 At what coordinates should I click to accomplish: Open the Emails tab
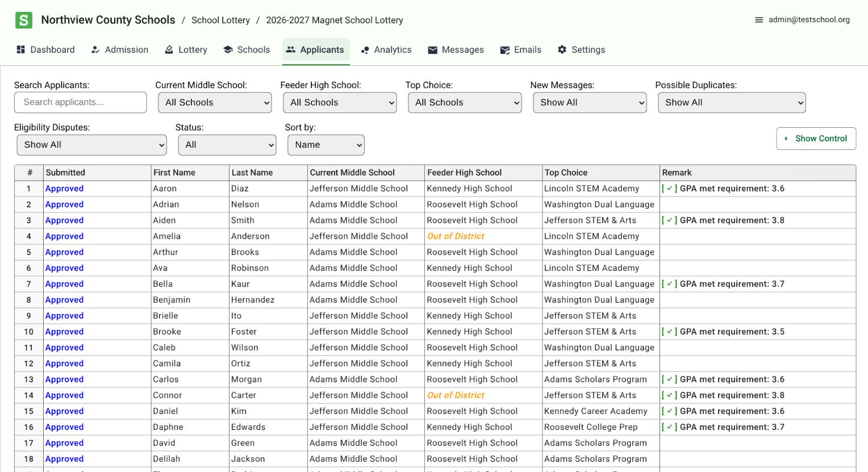pyautogui.click(x=521, y=49)
